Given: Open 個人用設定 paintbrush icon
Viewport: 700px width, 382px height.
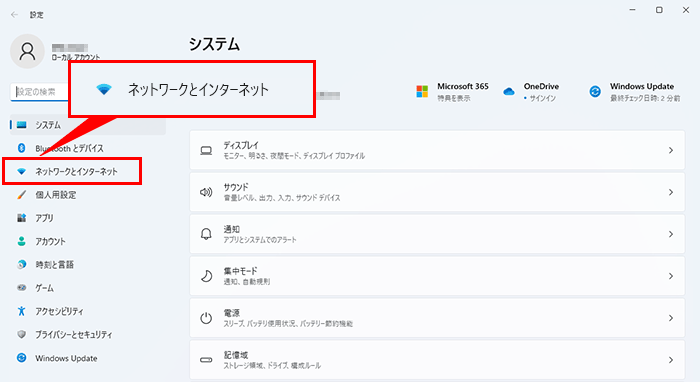Looking at the screenshot, I should pos(21,195).
